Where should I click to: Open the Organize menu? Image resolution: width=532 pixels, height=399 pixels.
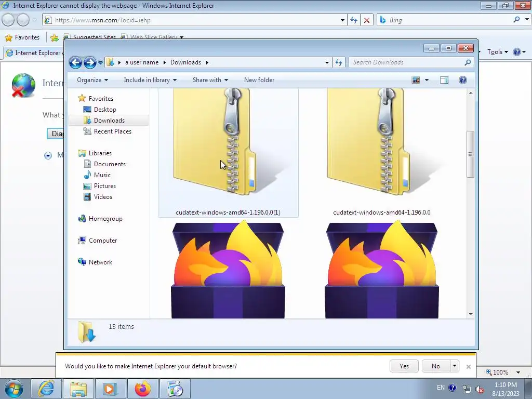(x=92, y=80)
